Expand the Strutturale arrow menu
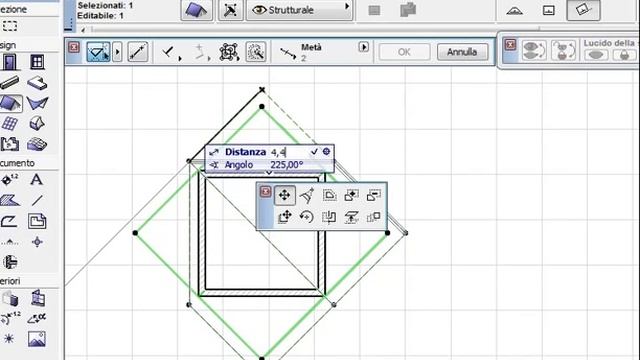The width and height of the screenshot is (640, 360). point(347,7)
